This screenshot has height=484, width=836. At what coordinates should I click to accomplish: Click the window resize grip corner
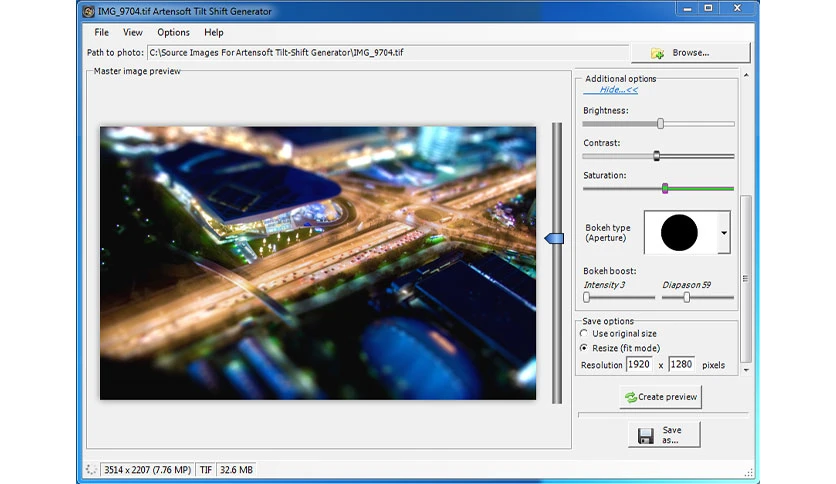tap(749, 472)
